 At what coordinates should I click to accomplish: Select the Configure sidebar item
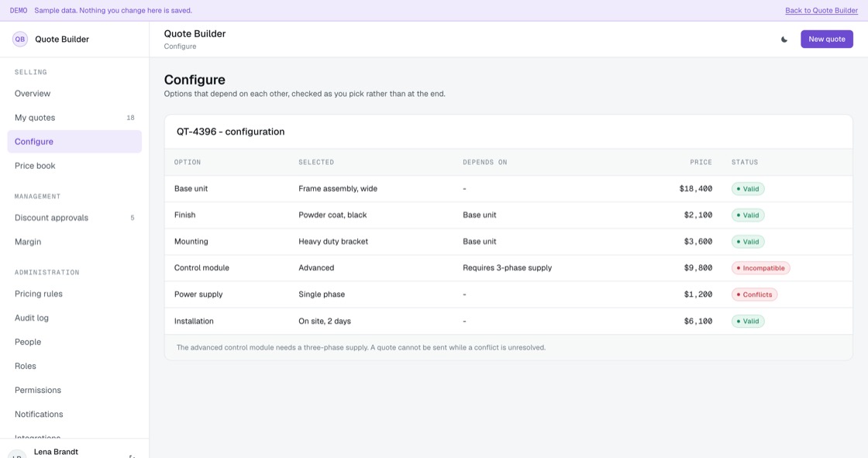coord(74,142)
